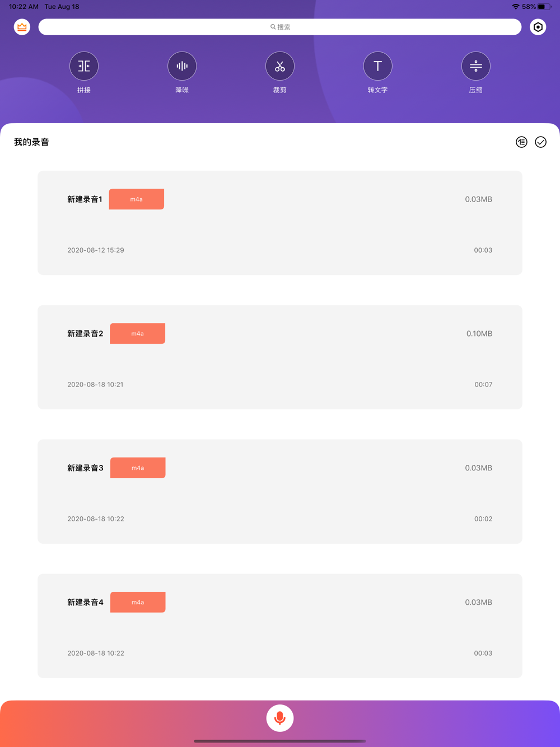
Task: Tap the m4a tag on 新建录音1
Action: pyautogui.click(x=137, y=199)
